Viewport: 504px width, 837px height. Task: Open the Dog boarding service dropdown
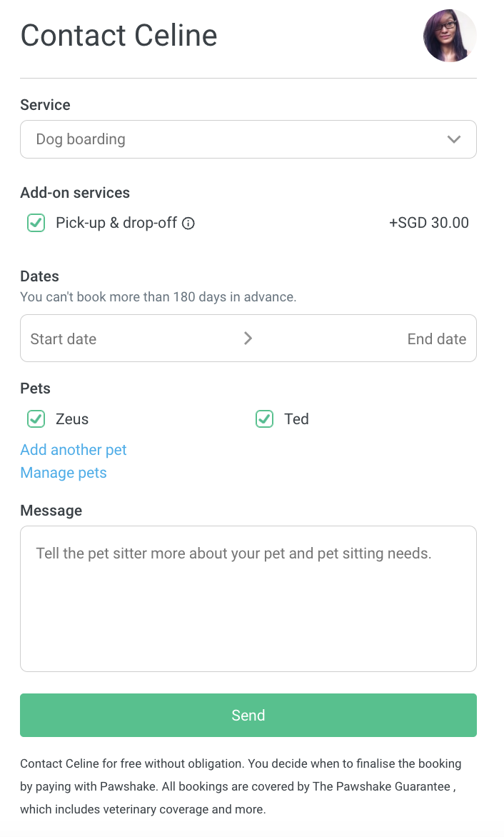pyautogui.click(x=248, y=139)
